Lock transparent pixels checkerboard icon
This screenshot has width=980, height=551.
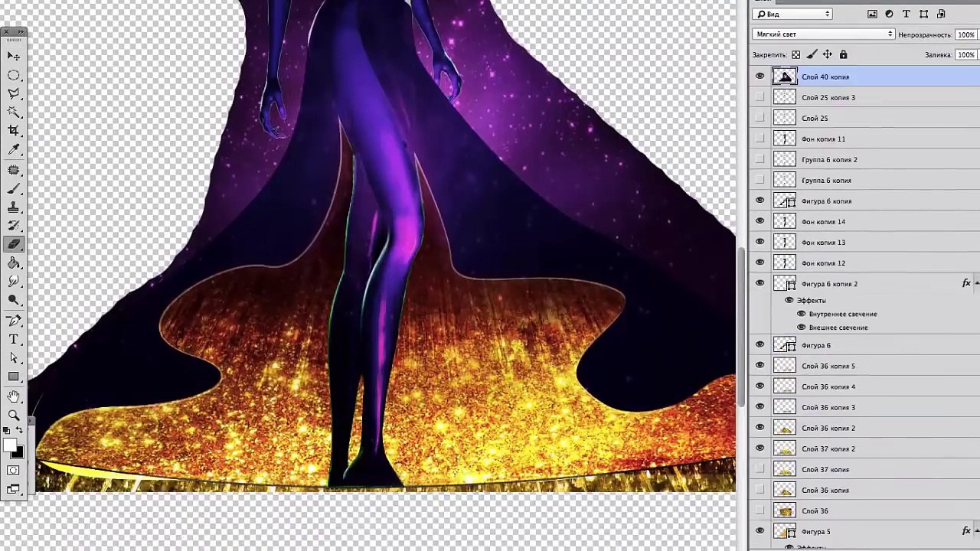[795, 54]
